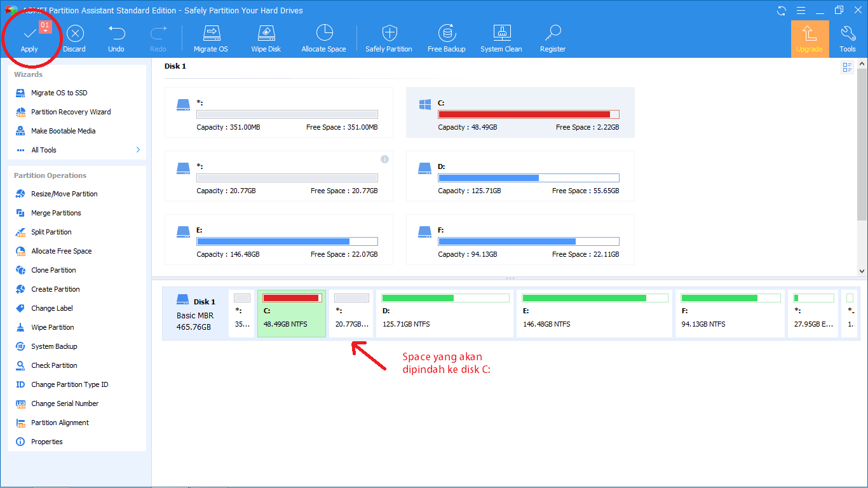
Task: Select the 27.95GB partition block in disk map
Action: coord(813,314)
